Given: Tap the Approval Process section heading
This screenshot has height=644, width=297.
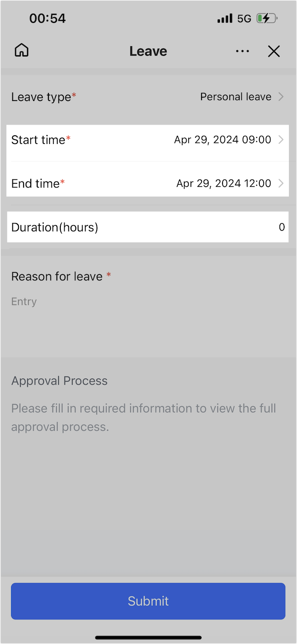Looking at the screenshot, I should coord(59,381).
